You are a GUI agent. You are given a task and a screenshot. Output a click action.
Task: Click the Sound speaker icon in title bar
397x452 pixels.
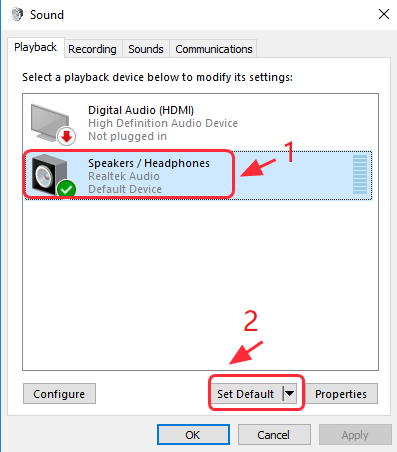(16, 14)
